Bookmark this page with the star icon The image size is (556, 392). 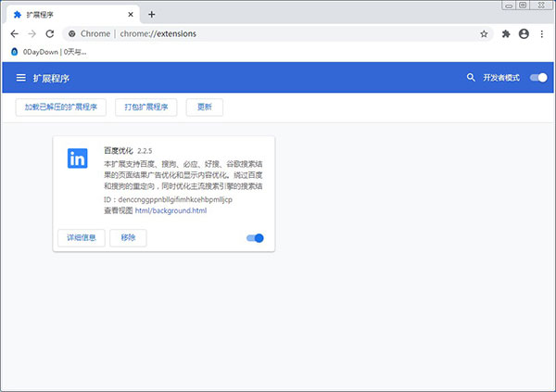coord(484,33)
